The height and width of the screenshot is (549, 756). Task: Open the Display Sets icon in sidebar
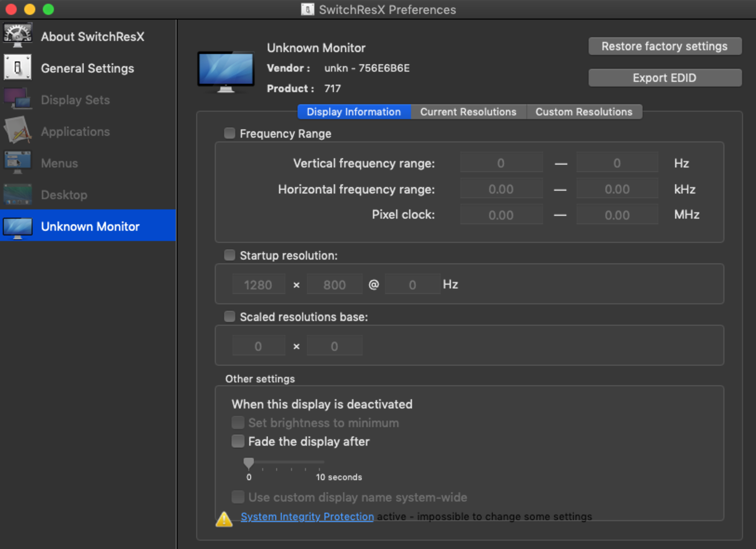click(18, 99)
